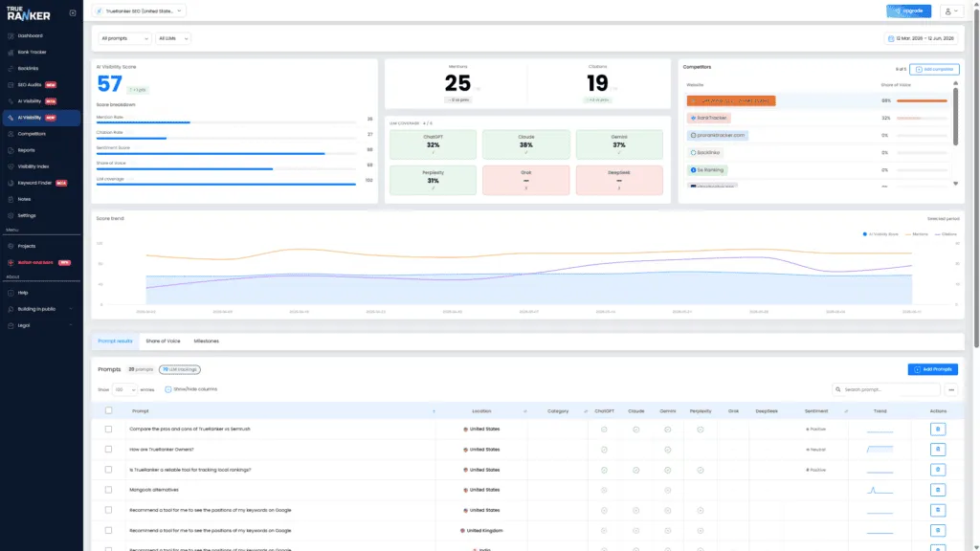Image resolution: width=980 pixels, height=551 pixels.
Task: Open the Visibility Index sidebar icon
Action: point(11,166)
